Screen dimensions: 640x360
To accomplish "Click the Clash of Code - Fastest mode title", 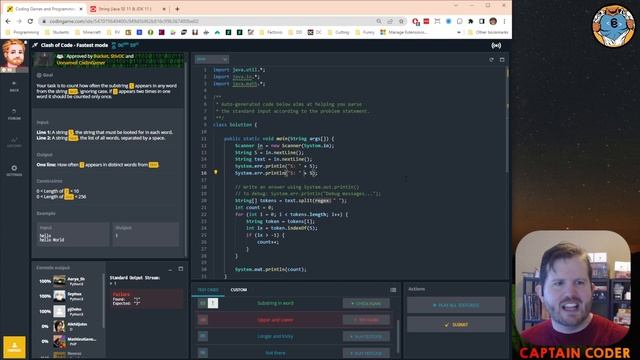I will (x=74, y=45).
